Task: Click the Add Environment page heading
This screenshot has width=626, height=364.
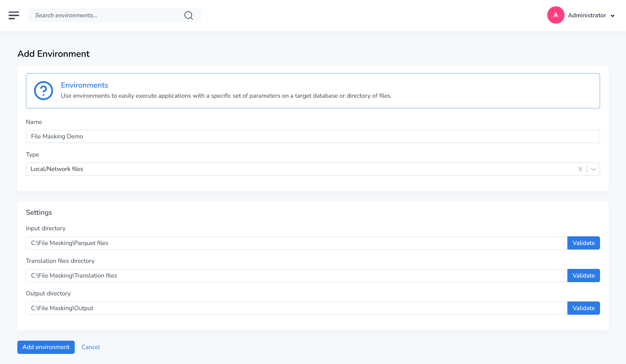Action: [x=53, y=54]
